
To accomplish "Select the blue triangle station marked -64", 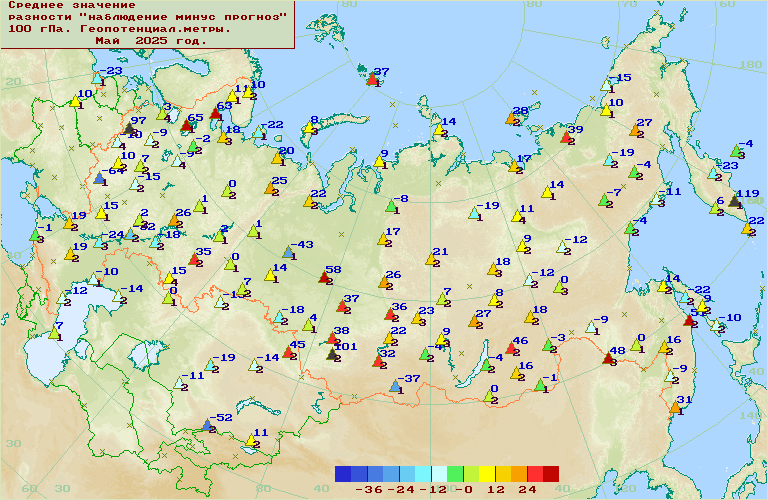I will pos(100,178).
